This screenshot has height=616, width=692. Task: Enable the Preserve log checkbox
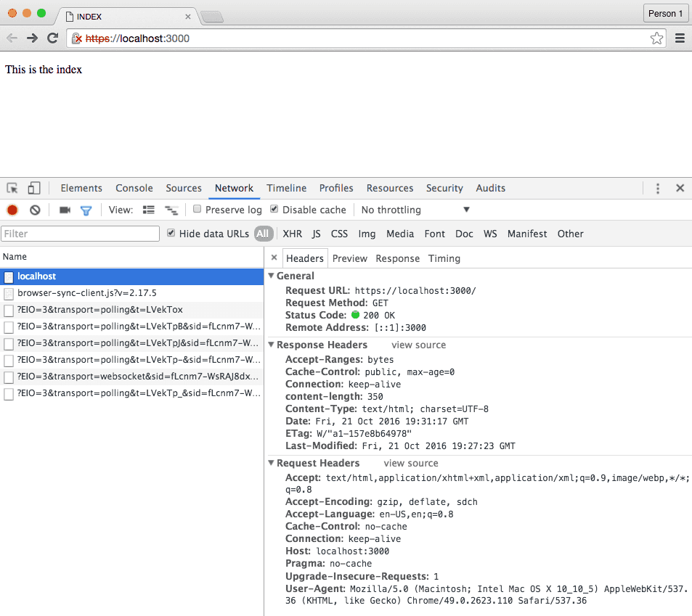[x=197, y=210]
